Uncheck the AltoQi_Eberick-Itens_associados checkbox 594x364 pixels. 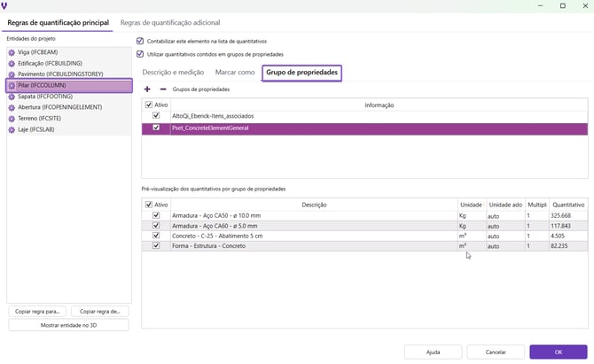point(156,115)
